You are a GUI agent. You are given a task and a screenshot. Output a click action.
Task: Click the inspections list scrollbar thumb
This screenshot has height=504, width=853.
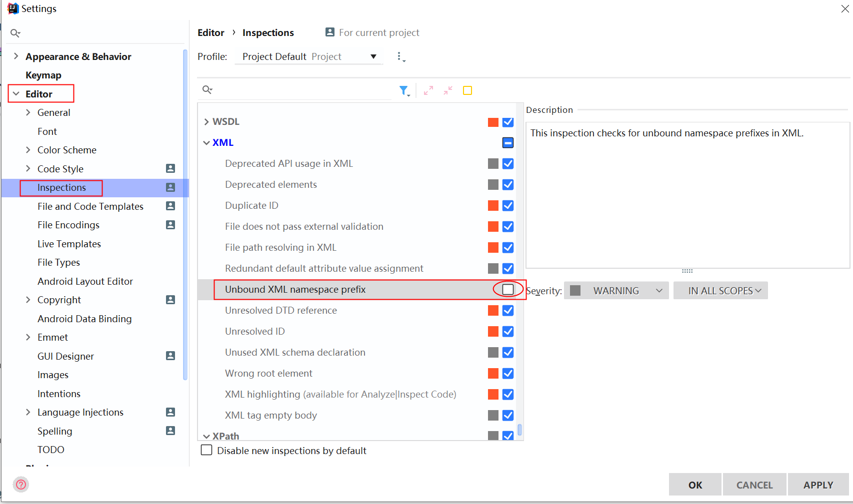(520, 430)
